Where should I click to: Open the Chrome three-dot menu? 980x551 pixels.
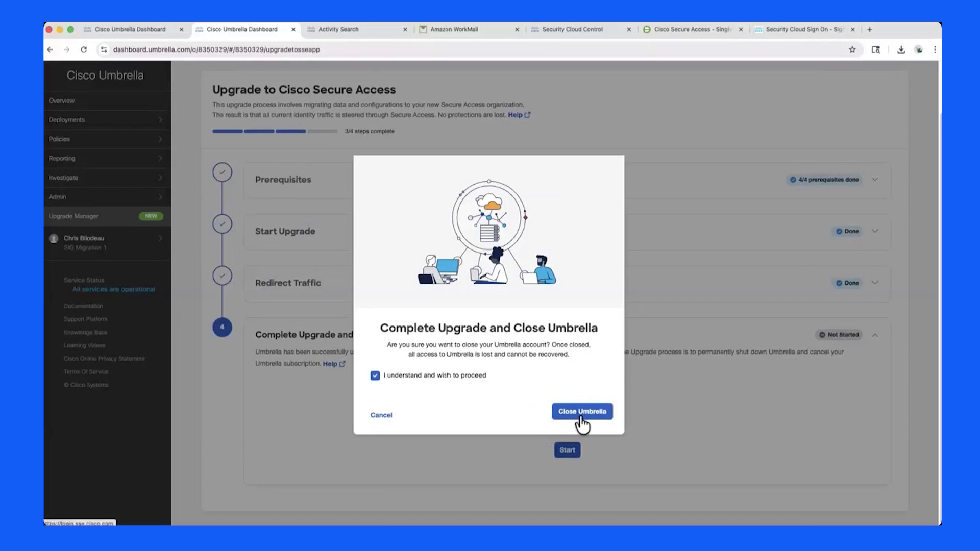[935, 49]
